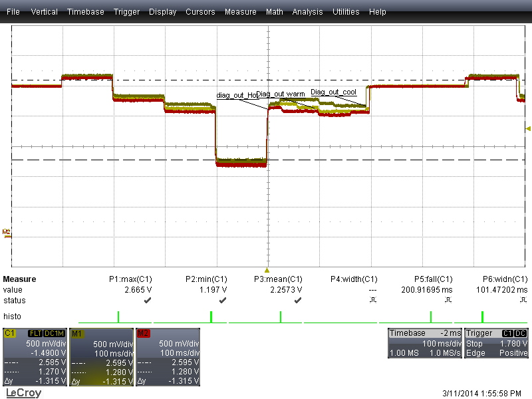
Task: Click the P3 value 2.2573 V
Action: coord(286,290)
